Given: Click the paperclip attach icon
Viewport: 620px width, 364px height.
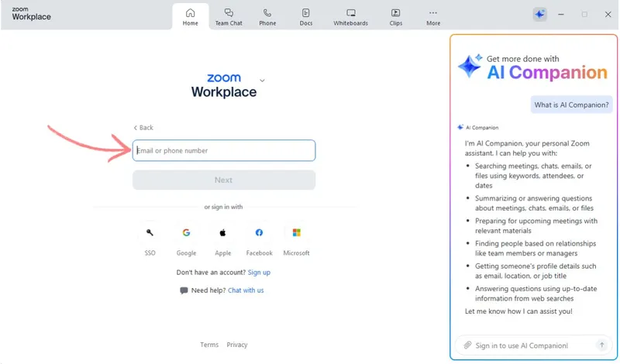Looking at the screenshot, I should 467,345.
